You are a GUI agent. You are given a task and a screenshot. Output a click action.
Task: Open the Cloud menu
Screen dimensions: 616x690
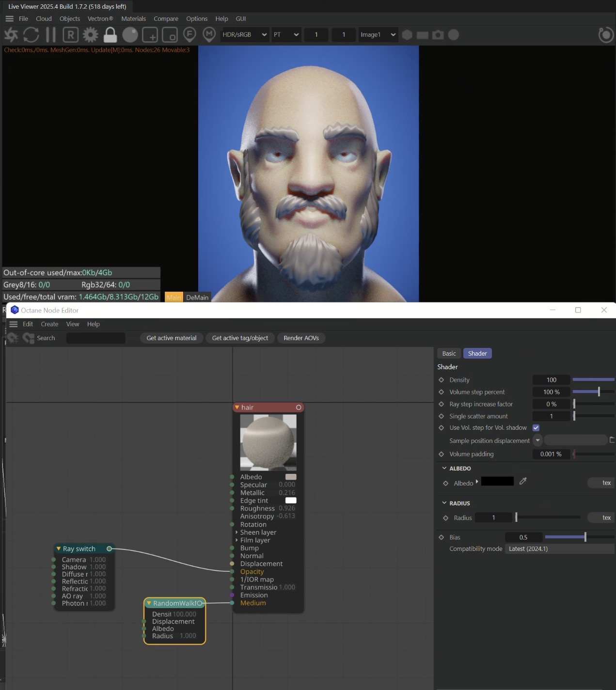click(44, 19)
